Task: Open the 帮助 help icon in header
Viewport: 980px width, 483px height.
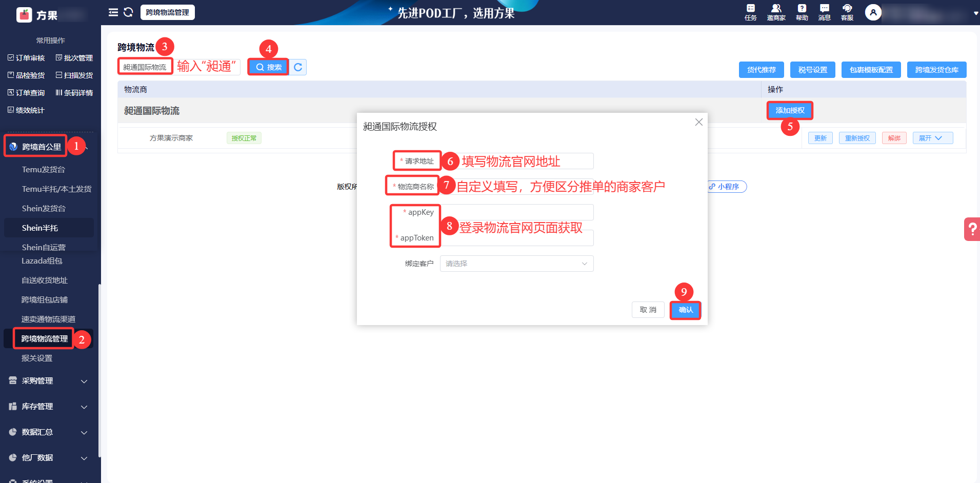Action: click(802, 12)
